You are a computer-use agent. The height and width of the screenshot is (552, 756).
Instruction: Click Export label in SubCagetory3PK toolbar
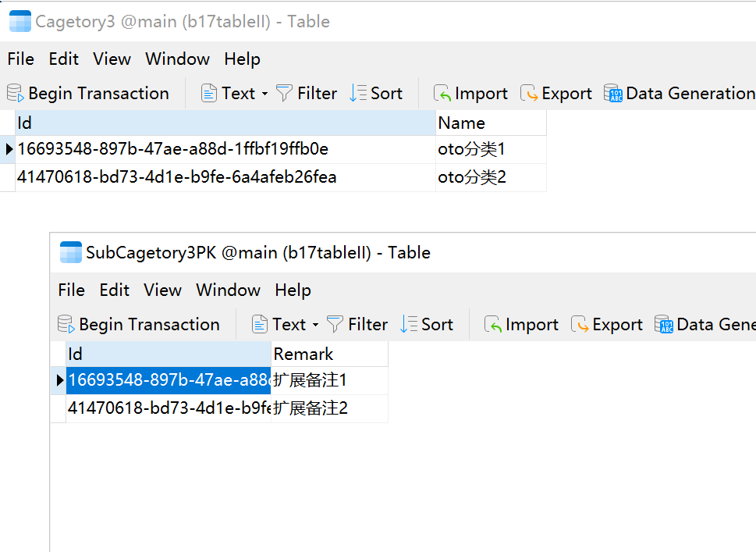tap(617, 324)
